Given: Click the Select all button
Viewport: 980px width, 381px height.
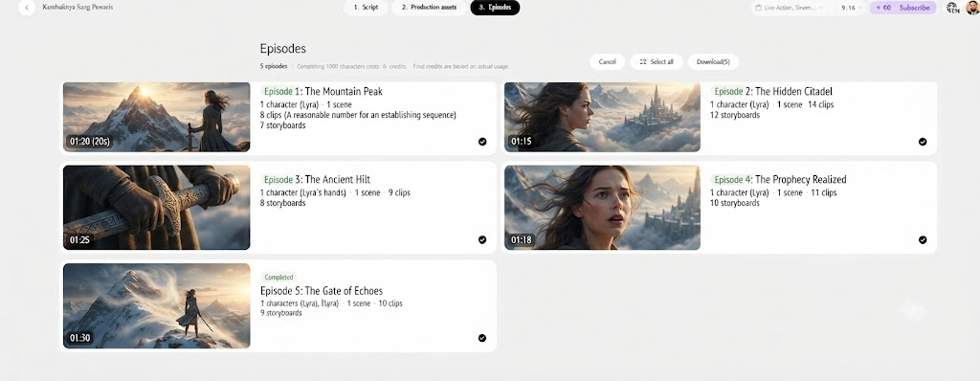Looking at the screenshot, I should pos(657,62).
